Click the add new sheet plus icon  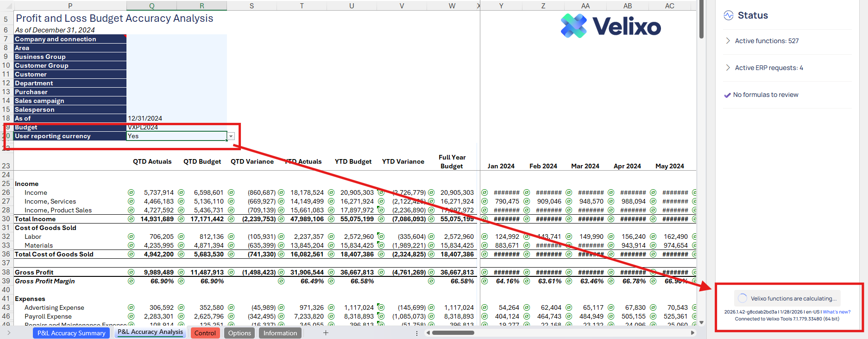[x=326, y=333]
